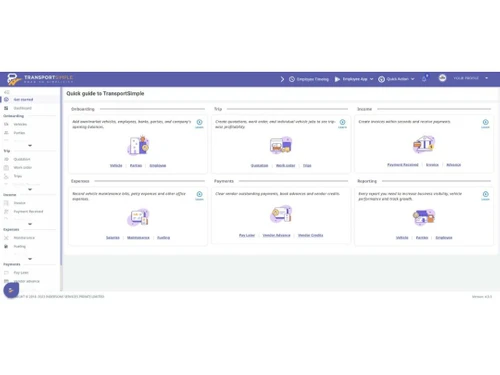Click the Income card bank illustration
The image size is (500, 375).
pos(424,144)
